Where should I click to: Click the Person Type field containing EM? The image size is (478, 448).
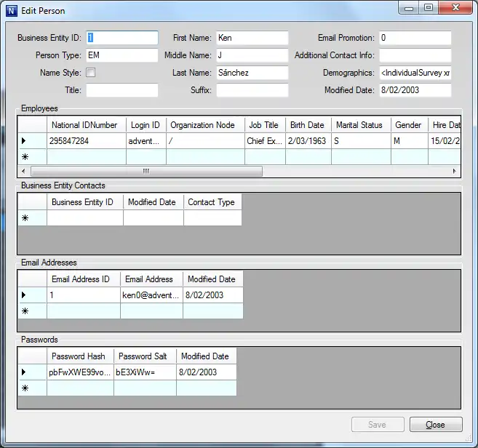pos(122,55)
